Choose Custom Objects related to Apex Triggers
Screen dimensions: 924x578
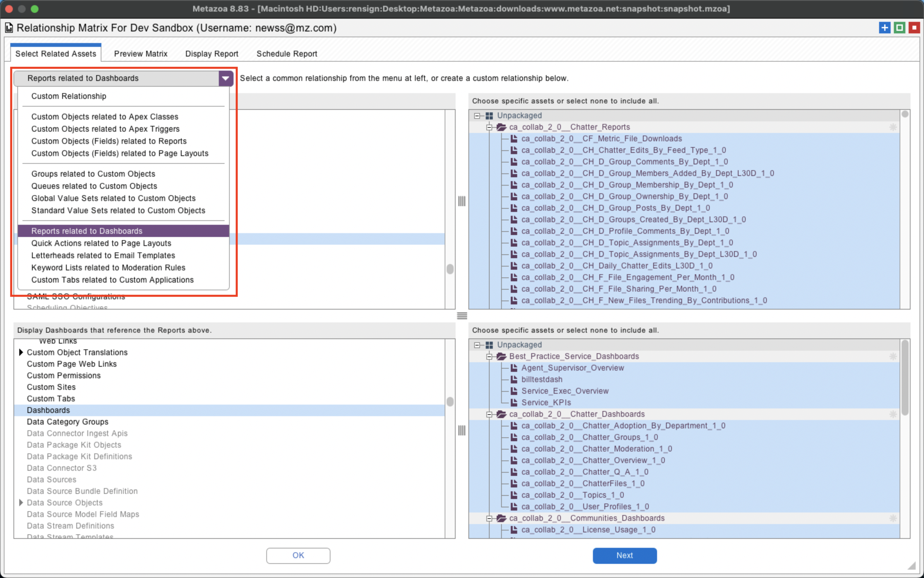click(x=123, y=129)
